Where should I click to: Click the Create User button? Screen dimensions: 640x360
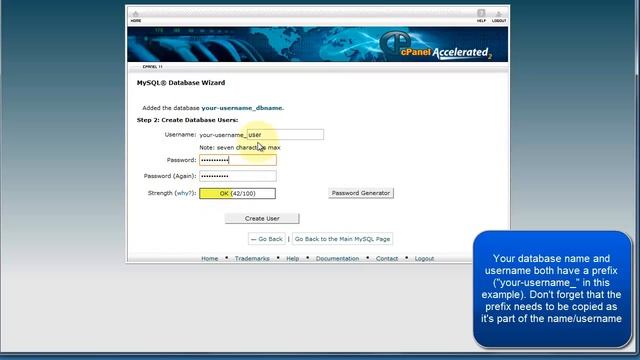(x=262, y=218)
